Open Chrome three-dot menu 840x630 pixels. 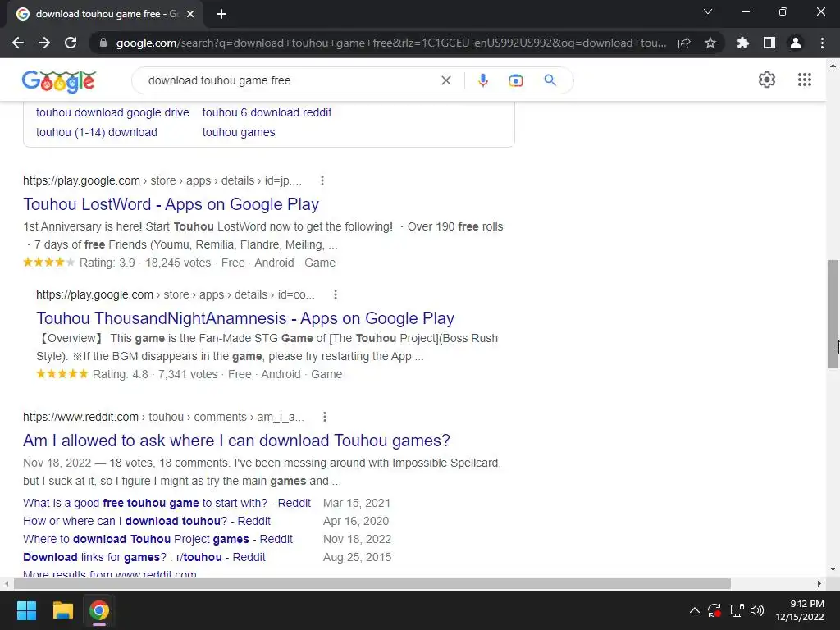coord(822,43)
